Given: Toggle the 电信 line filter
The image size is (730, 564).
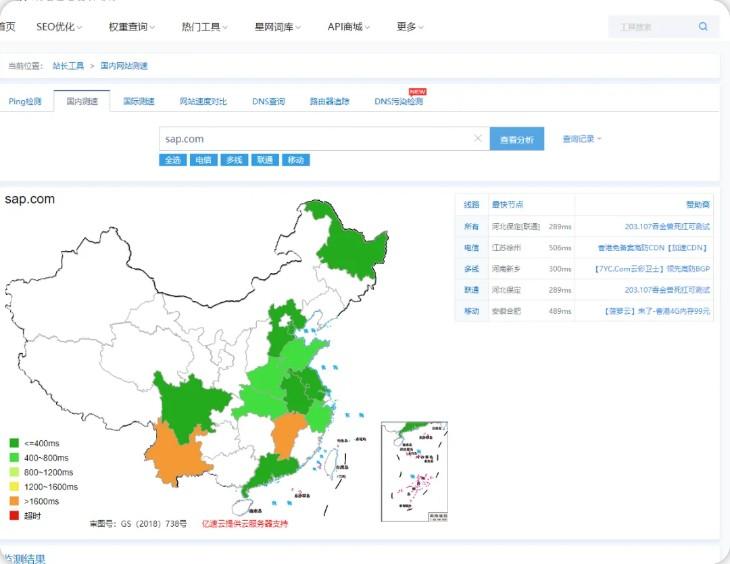Looking at the screenshot, I should click(203, 160).
